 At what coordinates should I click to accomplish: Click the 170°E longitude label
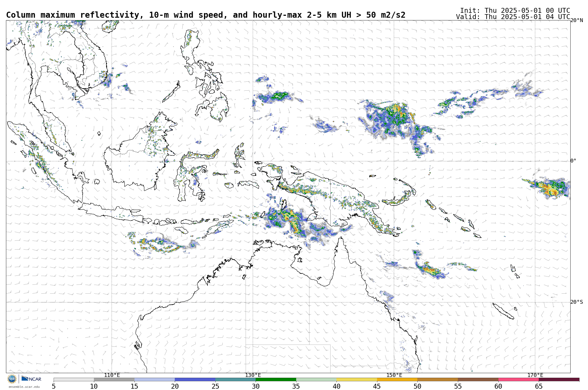[x=535, y=375]
